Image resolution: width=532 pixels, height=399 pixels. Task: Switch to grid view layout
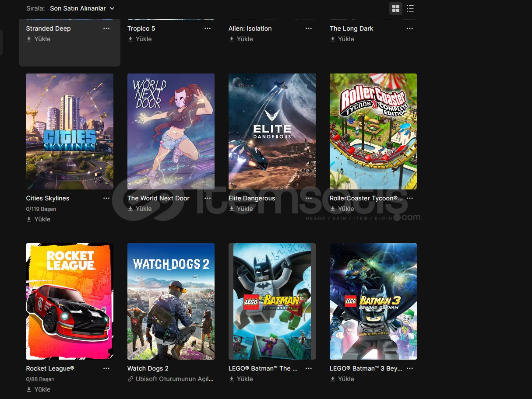[x=396, y=8]
